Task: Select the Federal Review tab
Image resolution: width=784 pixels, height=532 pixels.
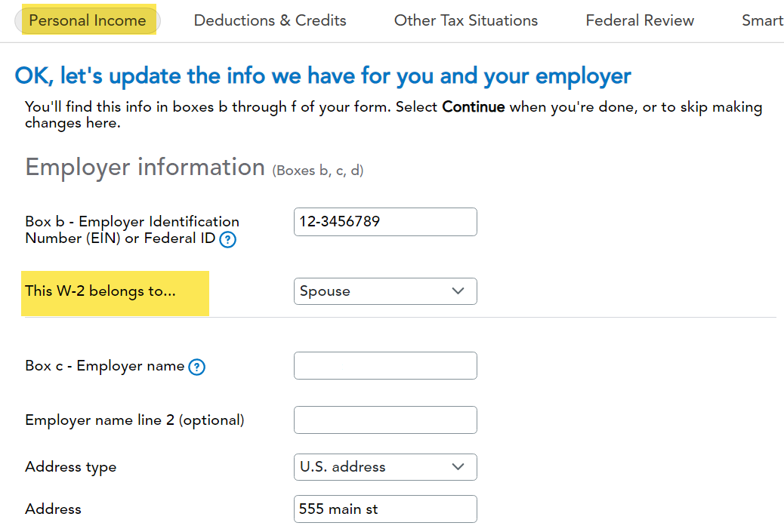Action: pos(640,20)
